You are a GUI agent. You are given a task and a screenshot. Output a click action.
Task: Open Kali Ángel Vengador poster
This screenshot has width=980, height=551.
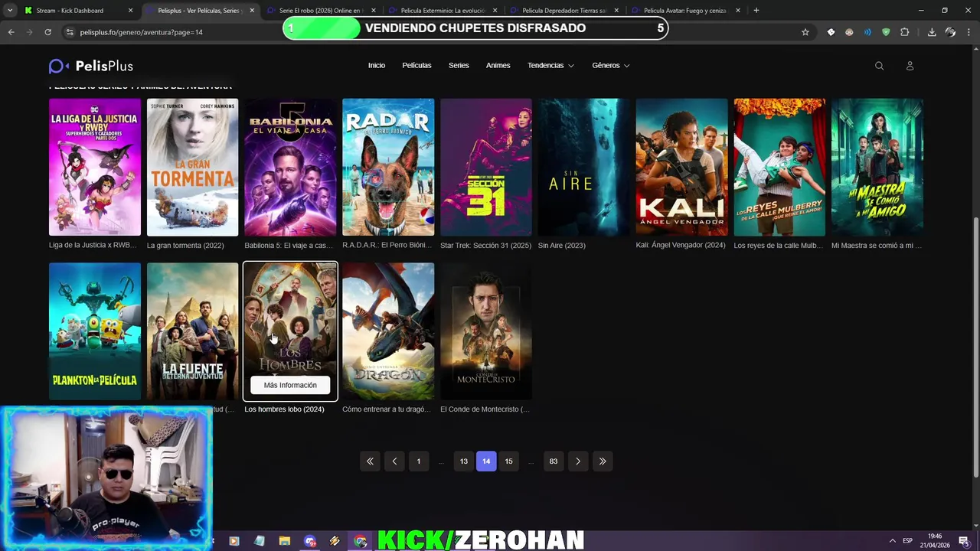pyautogui.click(x=681, y=167)
